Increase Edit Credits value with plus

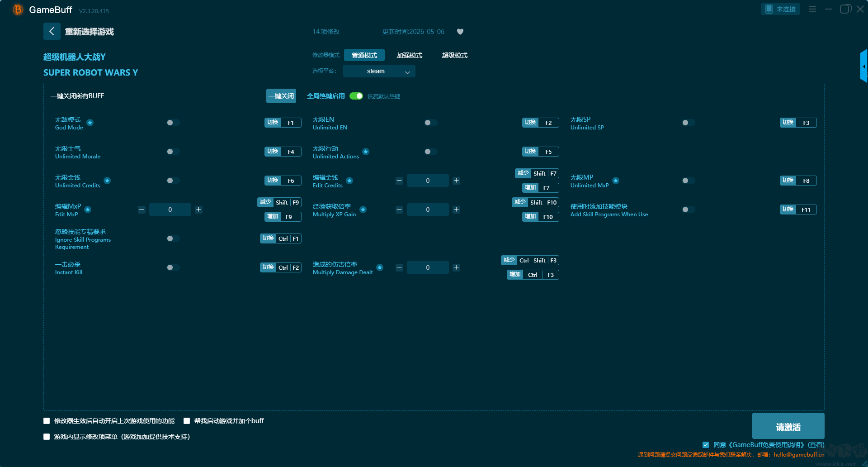[456, 181]
